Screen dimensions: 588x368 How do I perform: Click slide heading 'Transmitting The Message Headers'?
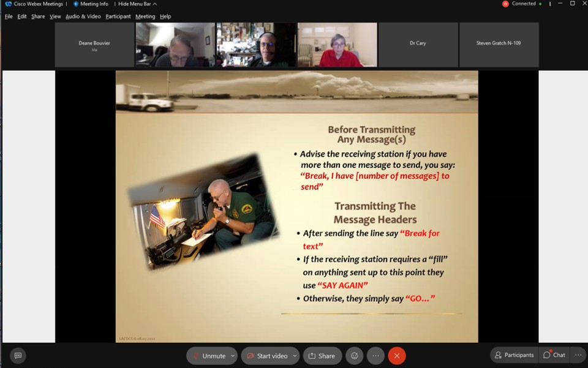pos(375,213)
